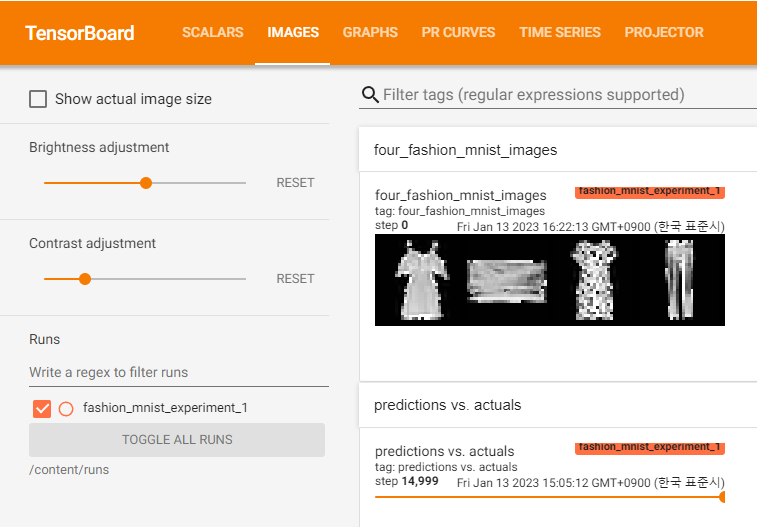Viewport: 757px width, 527px height.
Task: Collapse the four_fashion_mnist_images section header
Action: [558, 150]
